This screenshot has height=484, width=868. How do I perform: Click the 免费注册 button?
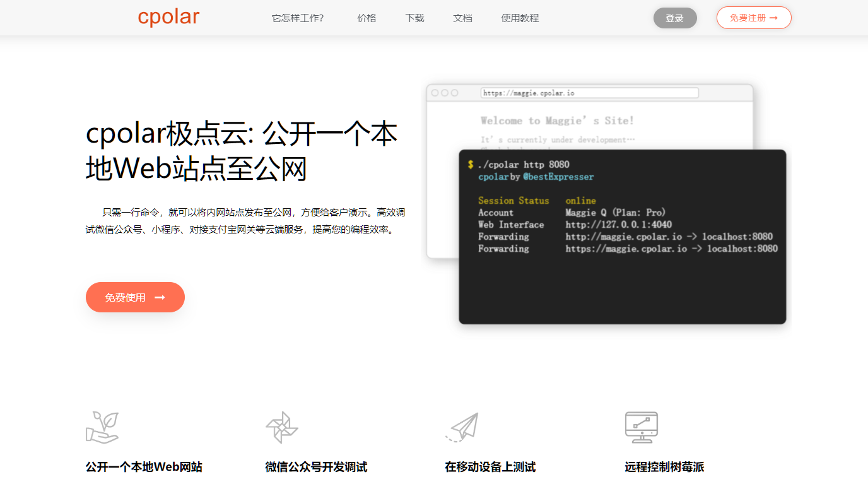click(753, 18)
